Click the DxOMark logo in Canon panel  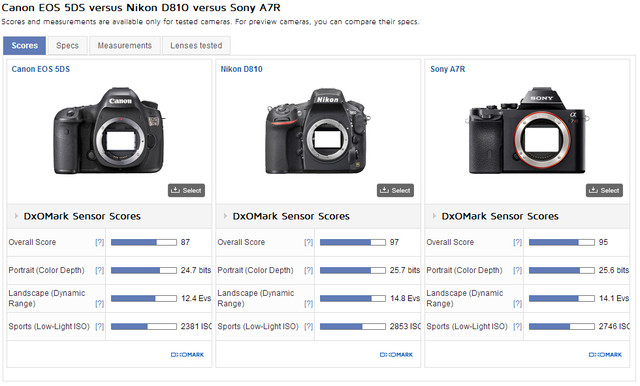click(187, 355)
